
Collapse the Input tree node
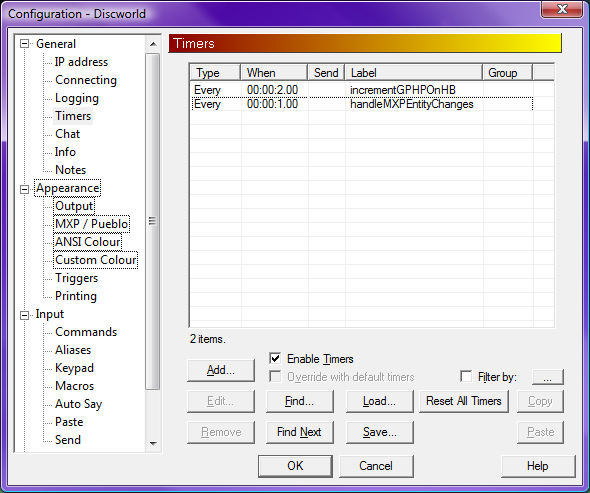coord(24,315)
